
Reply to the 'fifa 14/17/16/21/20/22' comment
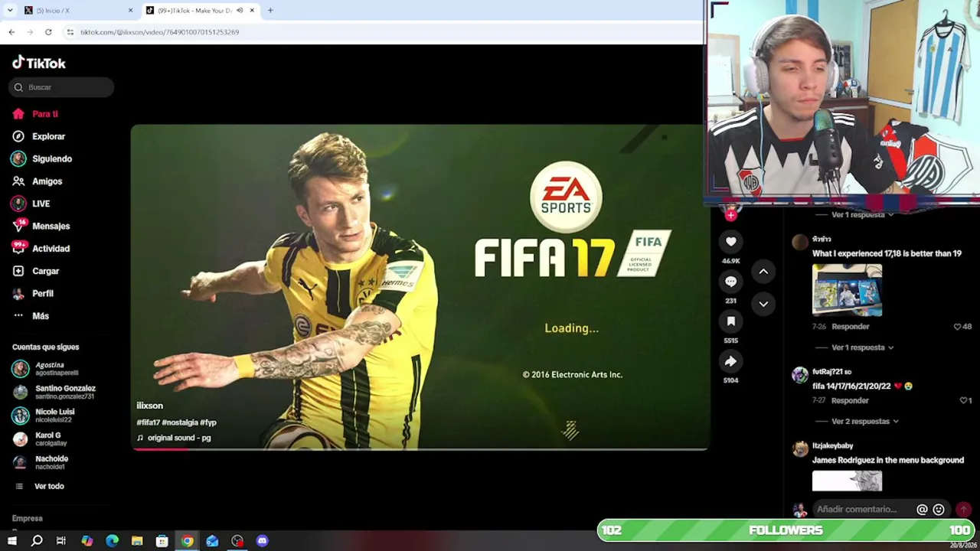(850, 400)
